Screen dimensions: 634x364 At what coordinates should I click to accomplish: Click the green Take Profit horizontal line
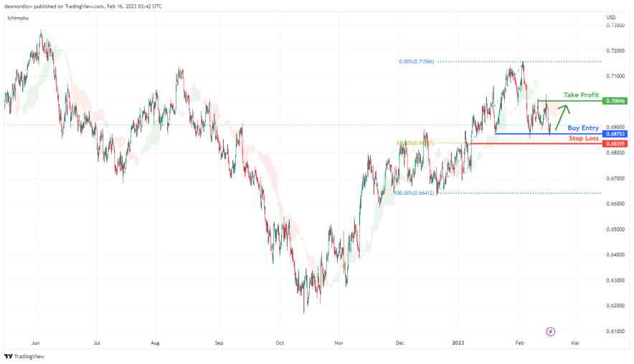(569, 100)
